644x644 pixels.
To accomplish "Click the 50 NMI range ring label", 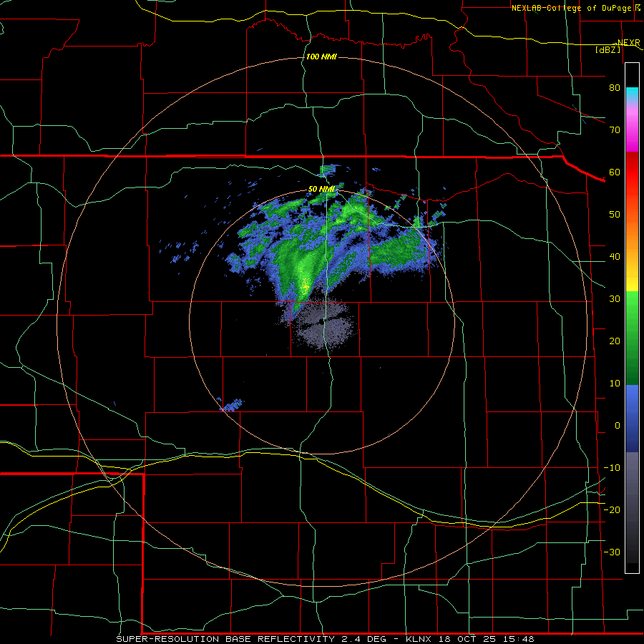I will tap(321, 190).
